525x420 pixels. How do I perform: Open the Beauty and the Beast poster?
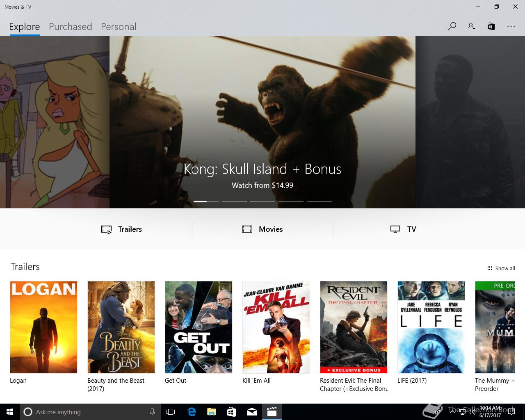tap(121, 327)
